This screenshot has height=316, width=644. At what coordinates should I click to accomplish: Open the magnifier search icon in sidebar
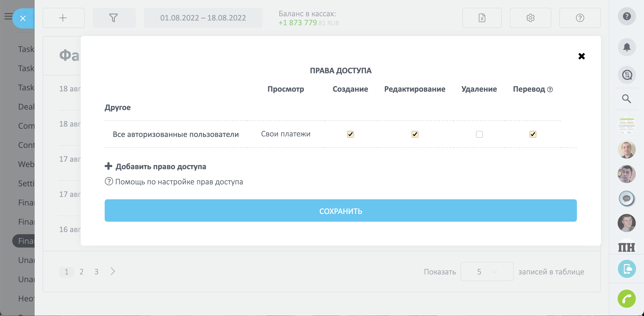(x=626, y=99)
